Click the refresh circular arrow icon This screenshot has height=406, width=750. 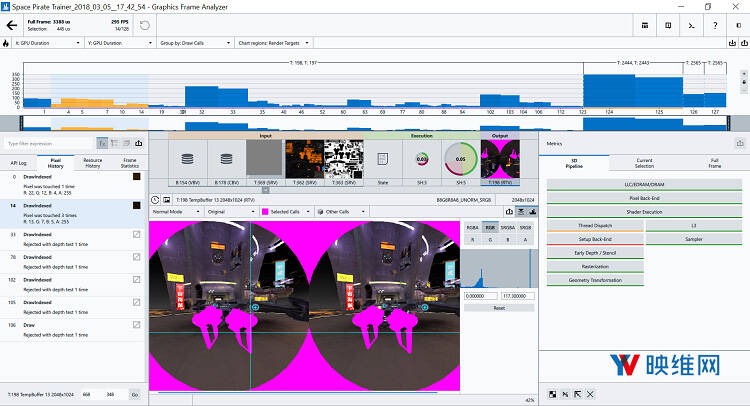pyautogui.click(x=145, y=24)
